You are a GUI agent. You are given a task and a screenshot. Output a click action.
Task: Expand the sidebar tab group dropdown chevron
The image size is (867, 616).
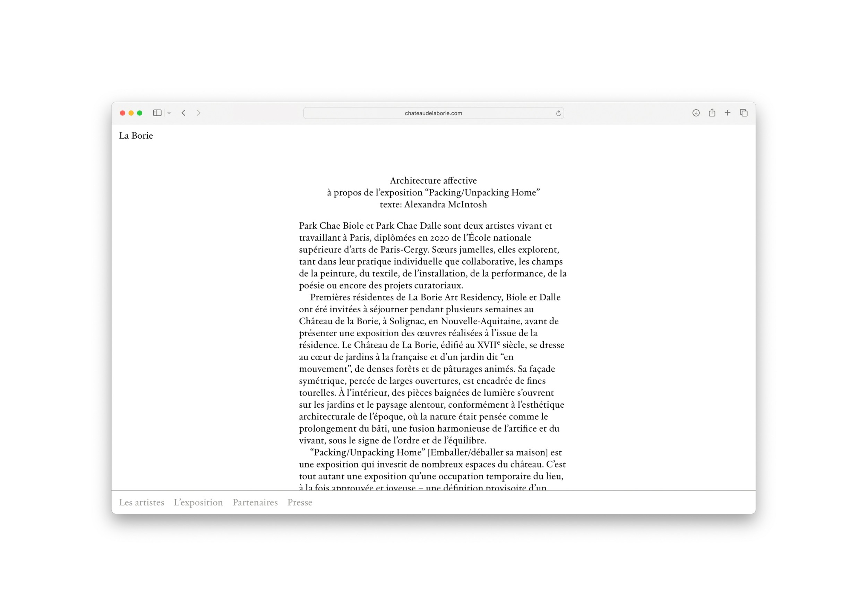click(x=169, y=113)
